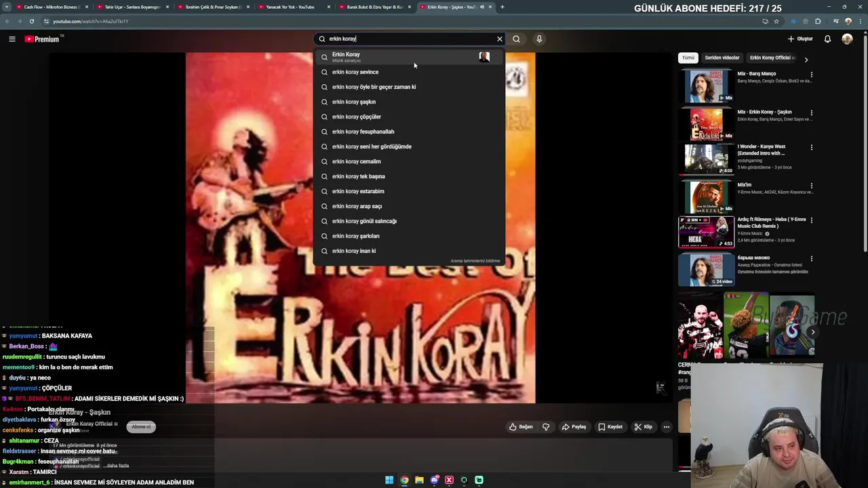Open YouTube notifications bell

pos(827,39)
